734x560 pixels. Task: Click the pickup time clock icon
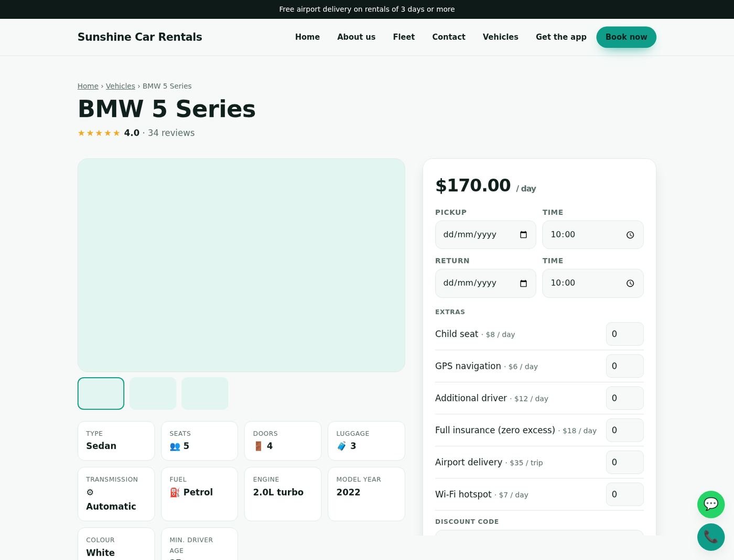point(630,235)
